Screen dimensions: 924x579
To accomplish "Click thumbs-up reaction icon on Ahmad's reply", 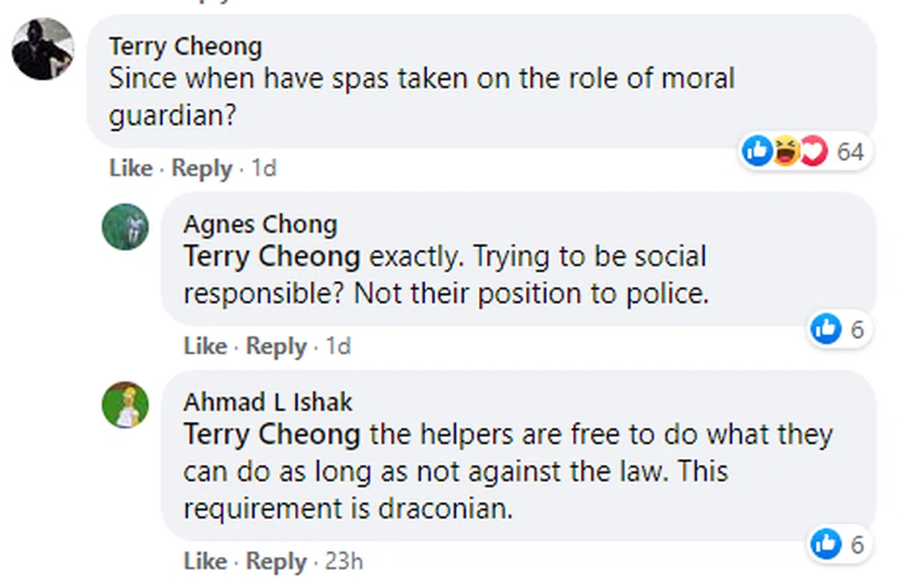I will tap(826, 544).
